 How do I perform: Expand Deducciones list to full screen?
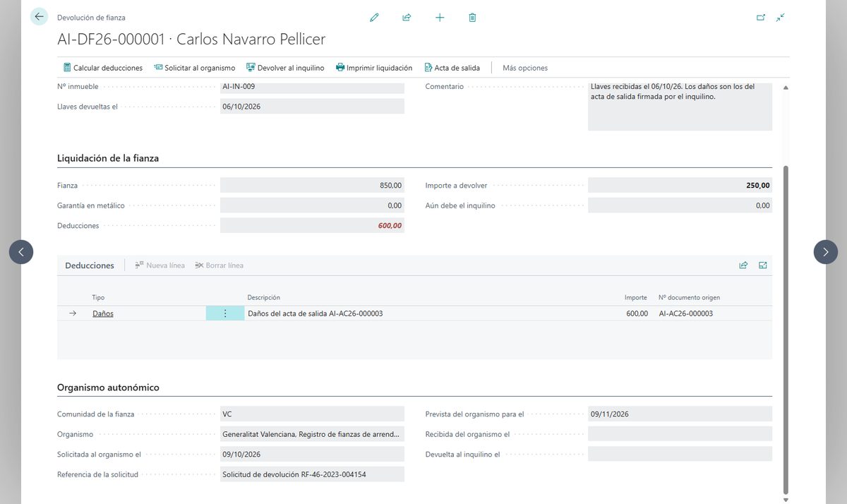[x=763, y=265]
